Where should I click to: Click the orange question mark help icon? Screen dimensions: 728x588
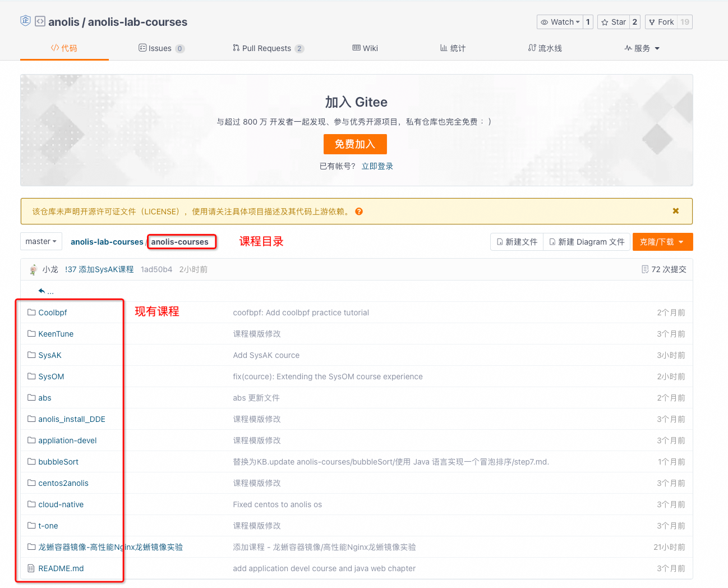tap(359, 212)
